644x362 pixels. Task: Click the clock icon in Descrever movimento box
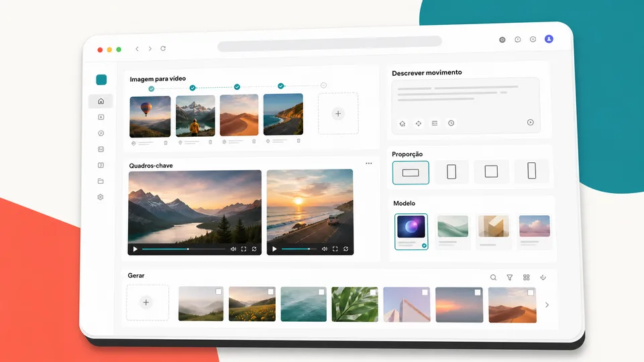pyautogui.click(x=451, y=123)
